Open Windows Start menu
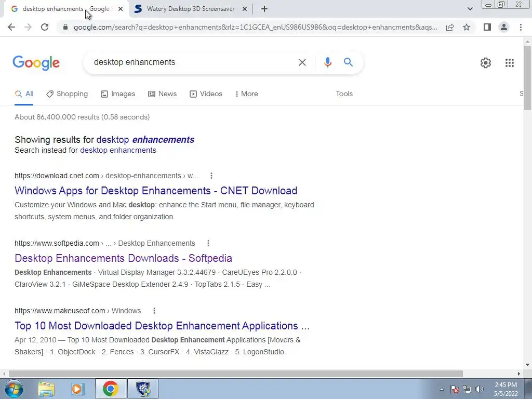Image resolution: width=532 pixels, height=399 pixels. pyautogui.click(x=14, y=389)
